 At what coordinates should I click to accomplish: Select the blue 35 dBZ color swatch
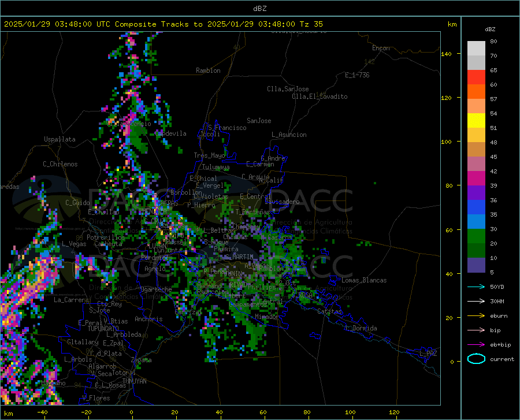(x=476, y=207)
